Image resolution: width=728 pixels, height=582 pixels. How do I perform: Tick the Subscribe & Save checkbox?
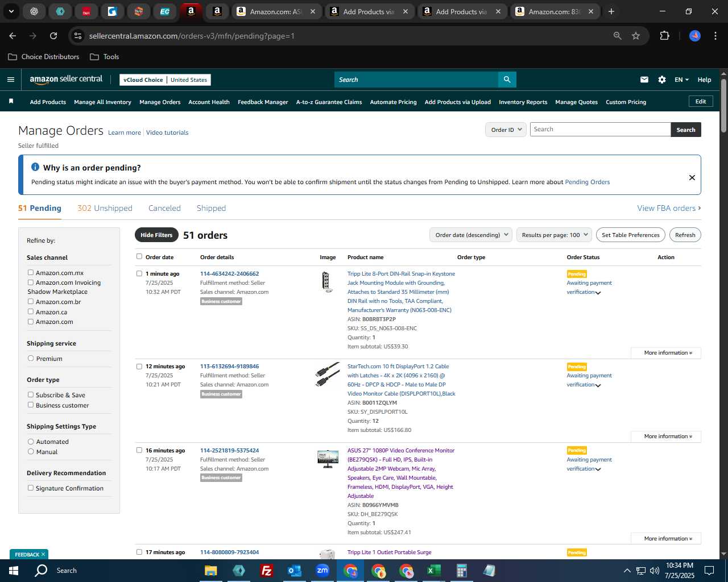click(31, 394)
